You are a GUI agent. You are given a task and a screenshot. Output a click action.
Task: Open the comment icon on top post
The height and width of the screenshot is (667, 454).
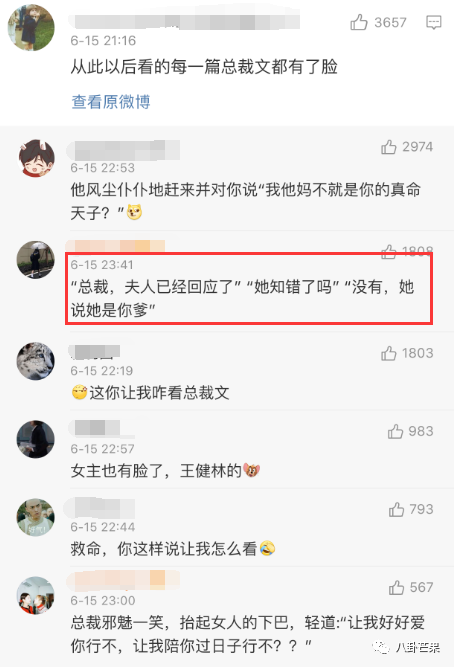click(434, 22)
